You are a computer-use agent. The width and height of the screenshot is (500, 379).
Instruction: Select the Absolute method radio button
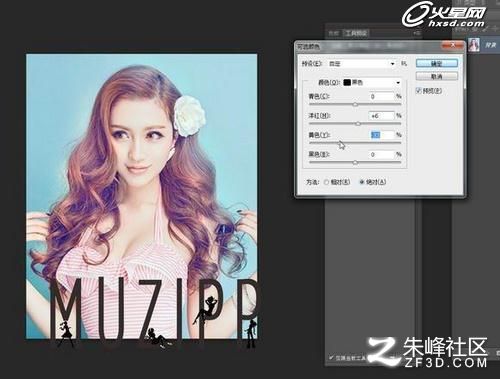[362, 182]
